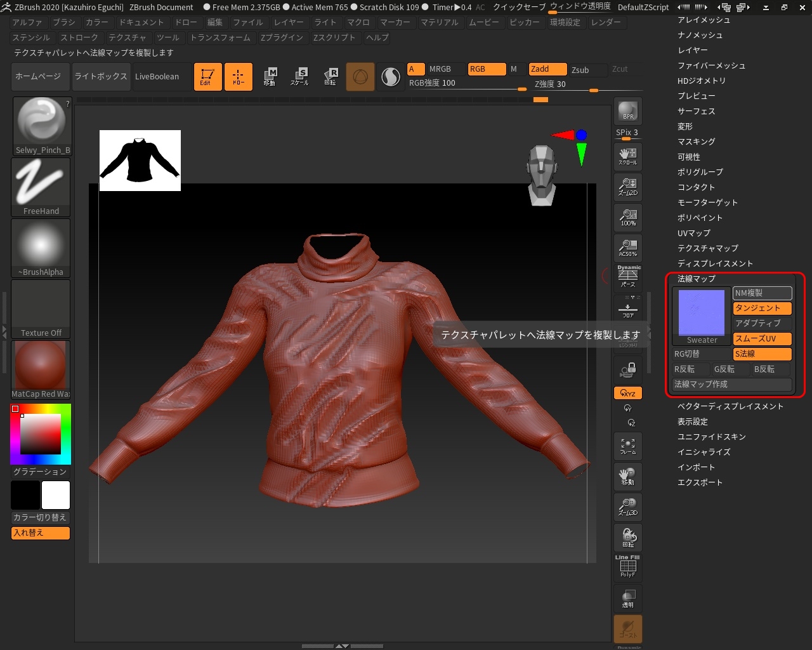Click the Gizmo 3D round icon
The height and width of the screenshot is (650, 812).
360,77
